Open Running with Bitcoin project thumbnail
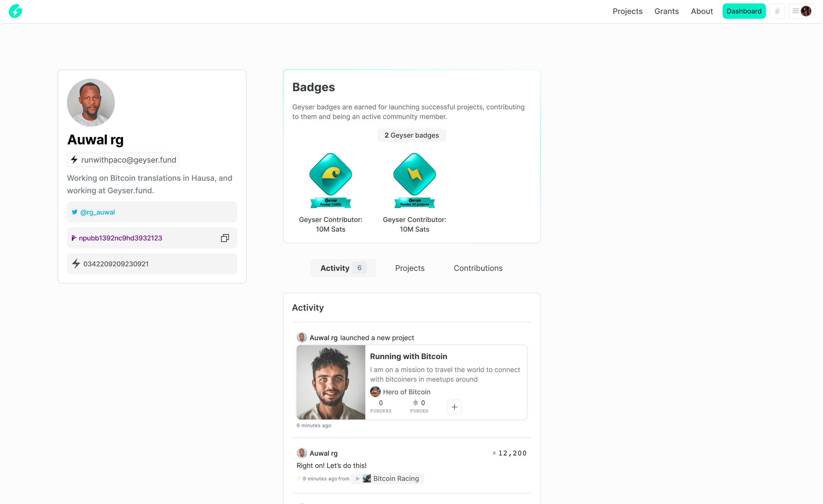The width and height of the screenshot is (823, 504). click(331, 382)
